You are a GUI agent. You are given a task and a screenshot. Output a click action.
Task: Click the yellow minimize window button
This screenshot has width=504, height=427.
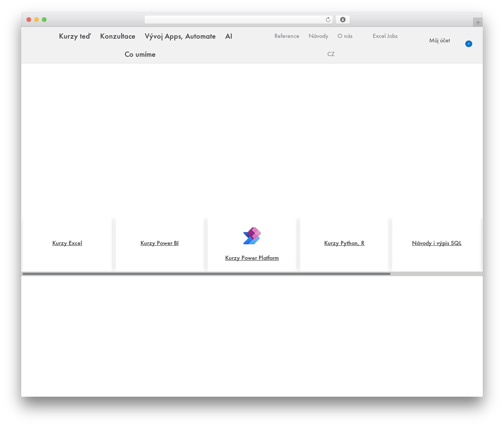(36, 20)
